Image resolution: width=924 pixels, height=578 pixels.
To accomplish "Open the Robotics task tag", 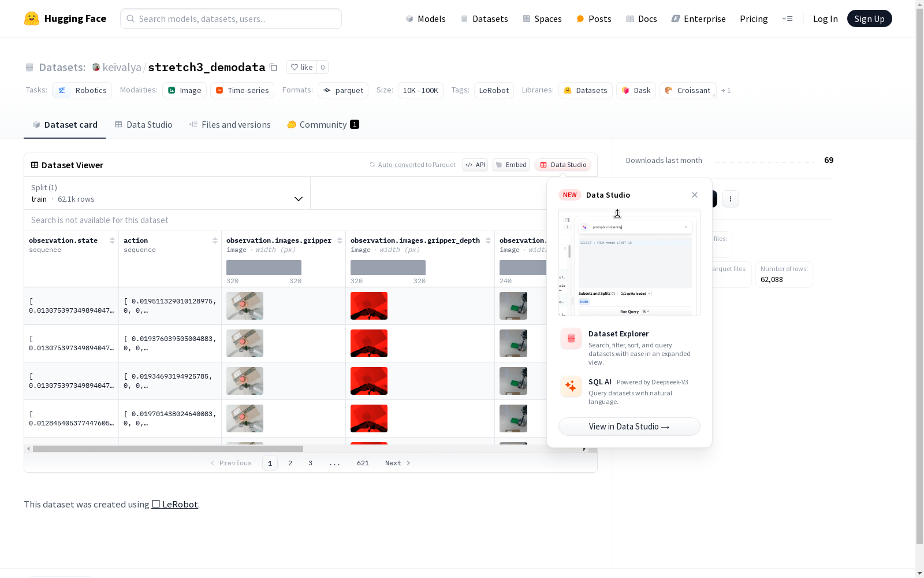I will pos(83,90).
